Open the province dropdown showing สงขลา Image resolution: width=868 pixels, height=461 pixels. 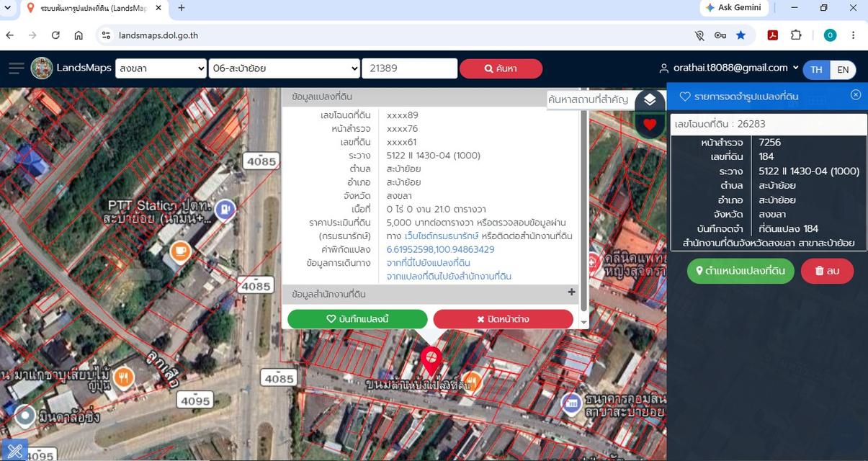point(161,68)
